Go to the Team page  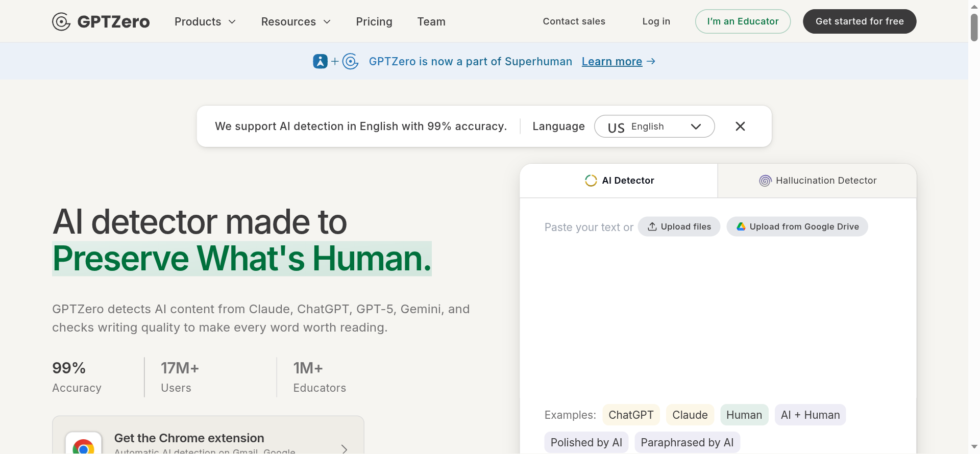click(431, 21)
